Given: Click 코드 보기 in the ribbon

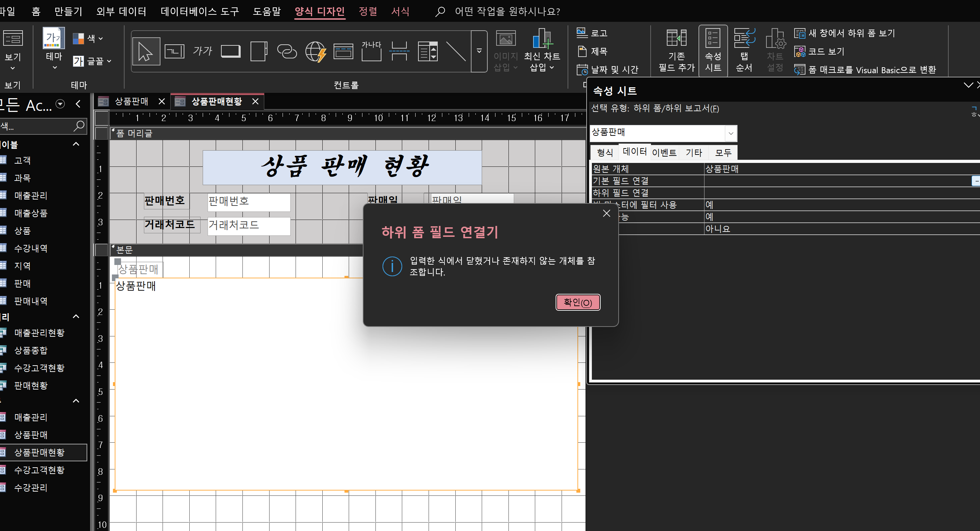Looking at the screenshot, I should tap(826, 51).
